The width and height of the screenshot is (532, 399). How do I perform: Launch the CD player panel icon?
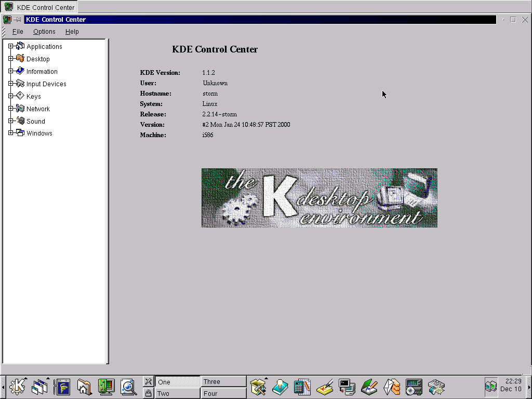pos(414,387)
